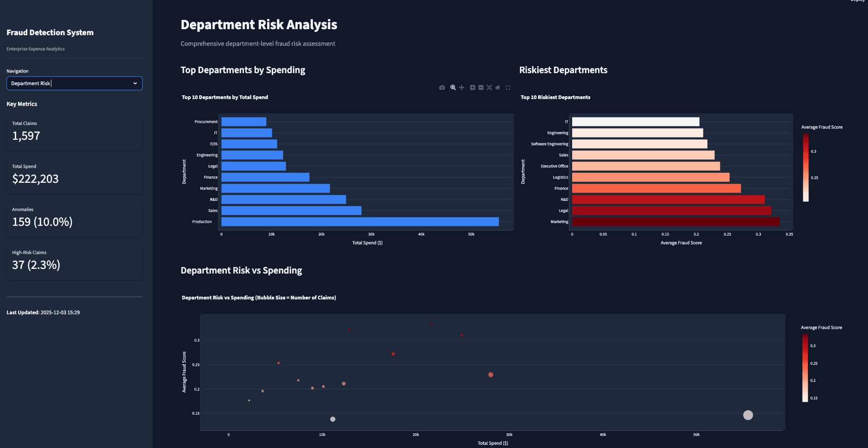Click the Zoom out minus icon
The width and height of the screenshot is (868, 448).
(481, 87)
